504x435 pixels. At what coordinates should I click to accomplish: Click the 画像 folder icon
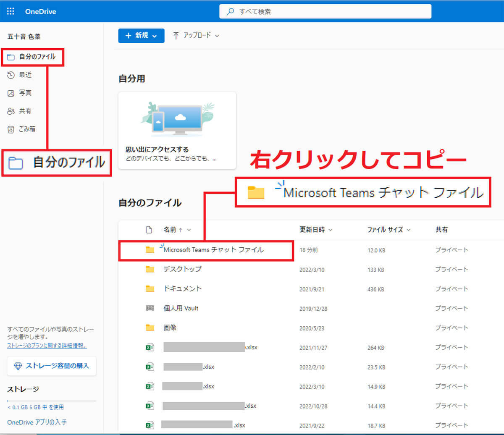click(x=150, y=328)
